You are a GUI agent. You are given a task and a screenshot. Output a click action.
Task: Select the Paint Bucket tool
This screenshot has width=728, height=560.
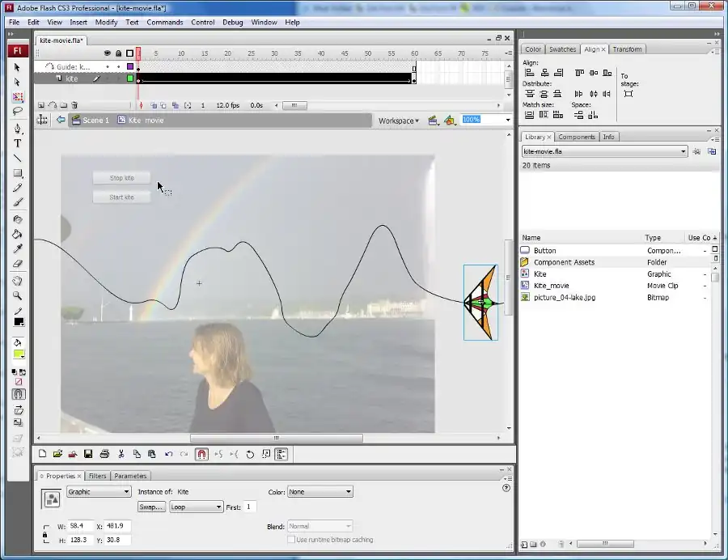click(18, 234)
